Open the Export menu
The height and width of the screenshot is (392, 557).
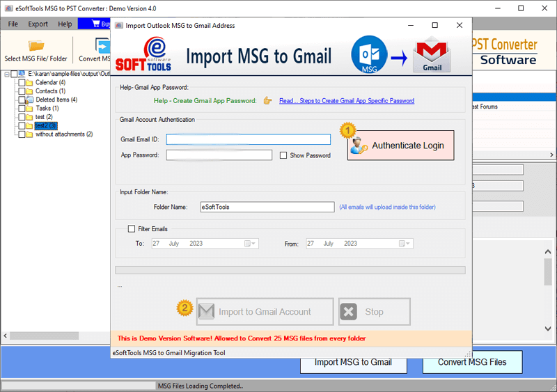[x=38, y=24]
